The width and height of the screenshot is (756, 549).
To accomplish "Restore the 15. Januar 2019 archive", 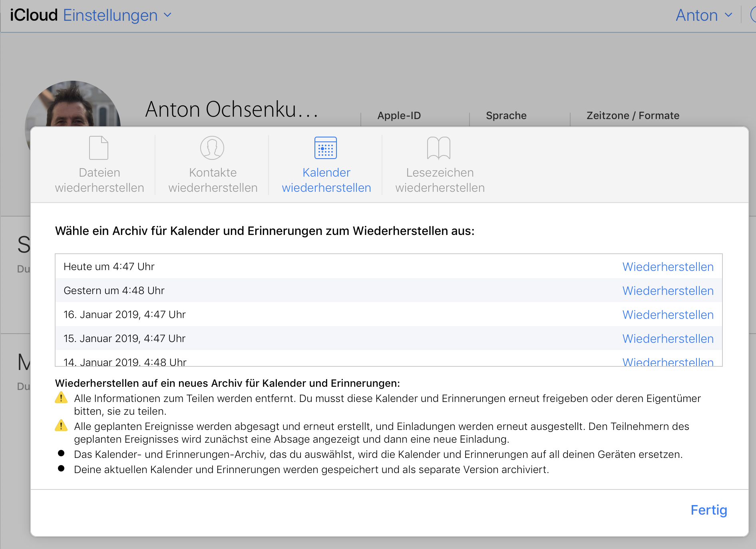I will click(x=668, y=338).
